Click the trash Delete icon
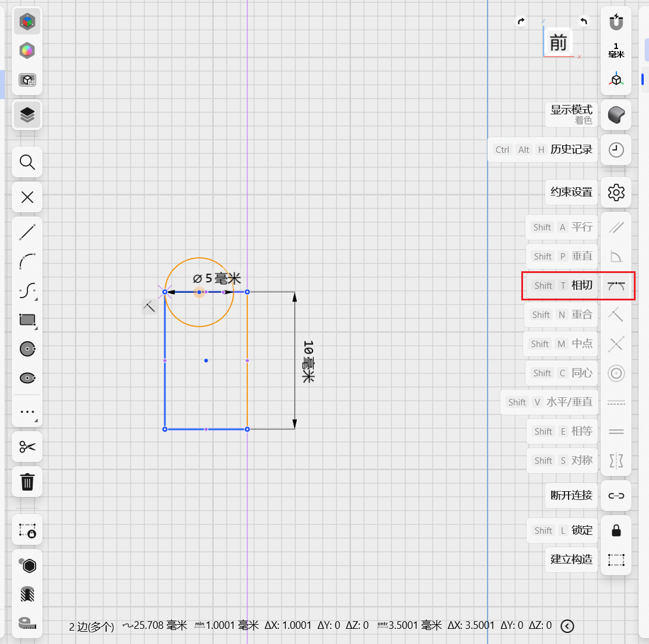 [x=27, y=482]
